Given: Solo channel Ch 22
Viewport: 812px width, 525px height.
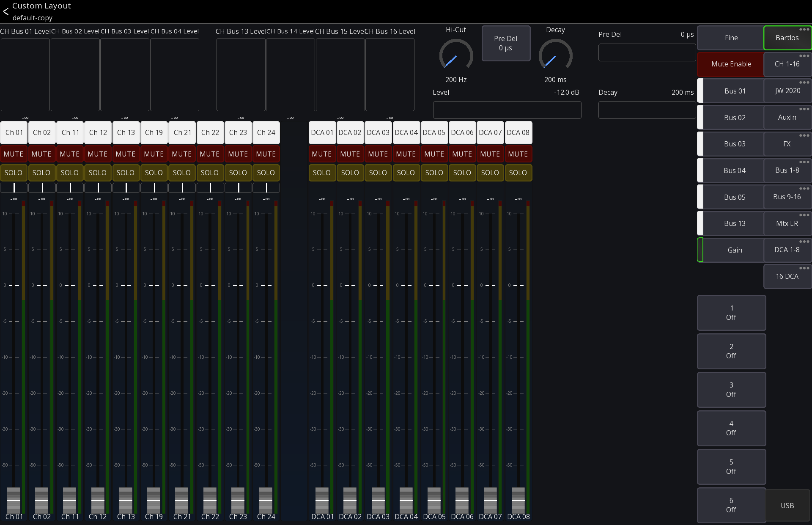Looking at the screenshot, I should pyautogui.click(x=210, y=173).
